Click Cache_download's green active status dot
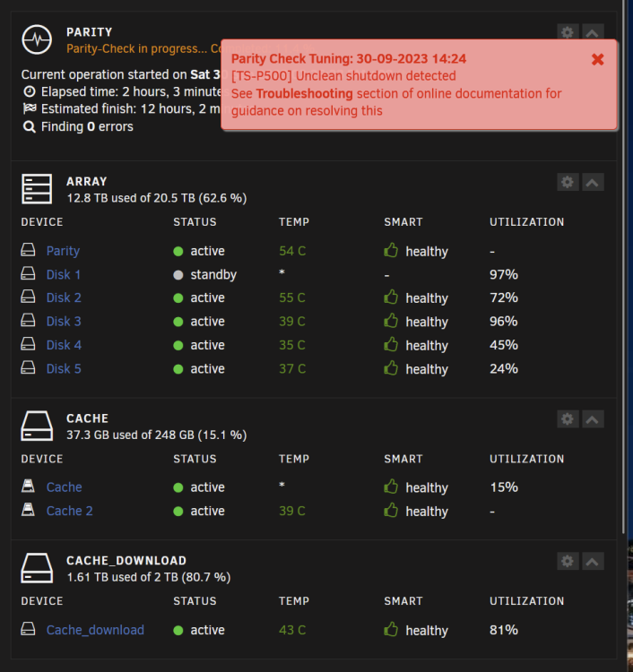This screenshot has height=672, width=633. click(178, 631)
